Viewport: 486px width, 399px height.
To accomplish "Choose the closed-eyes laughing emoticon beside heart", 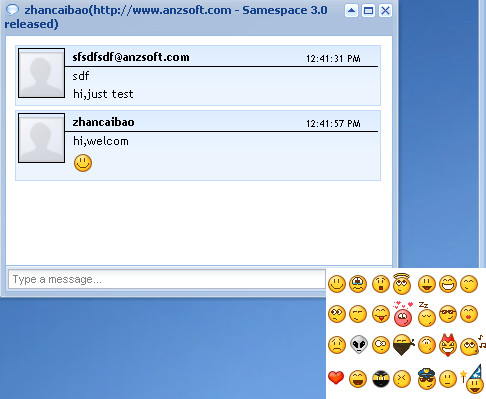I will click(x=358, y=379).
